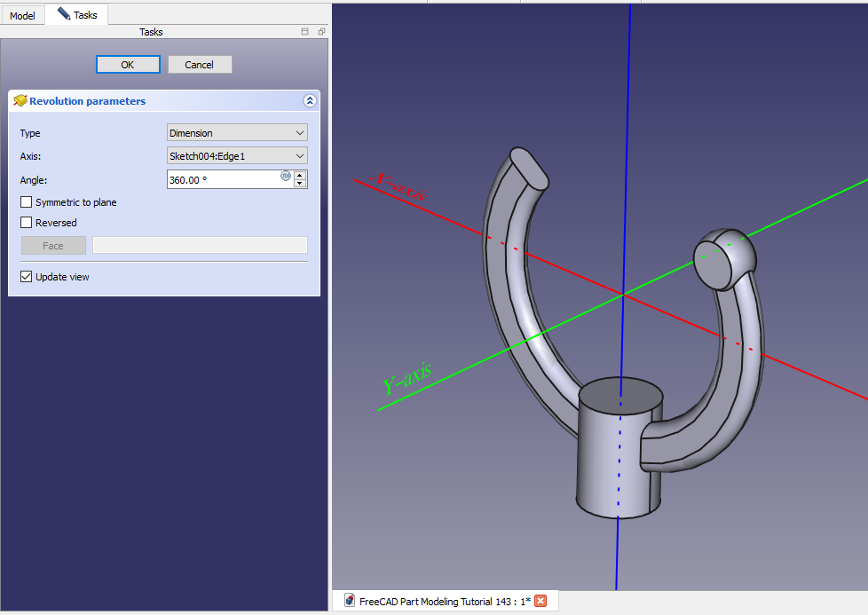Select the FreeCAD Part Modeling Tutorial 143 tab
Viewport: 868px width, 615px height.
tap(444, 601)
